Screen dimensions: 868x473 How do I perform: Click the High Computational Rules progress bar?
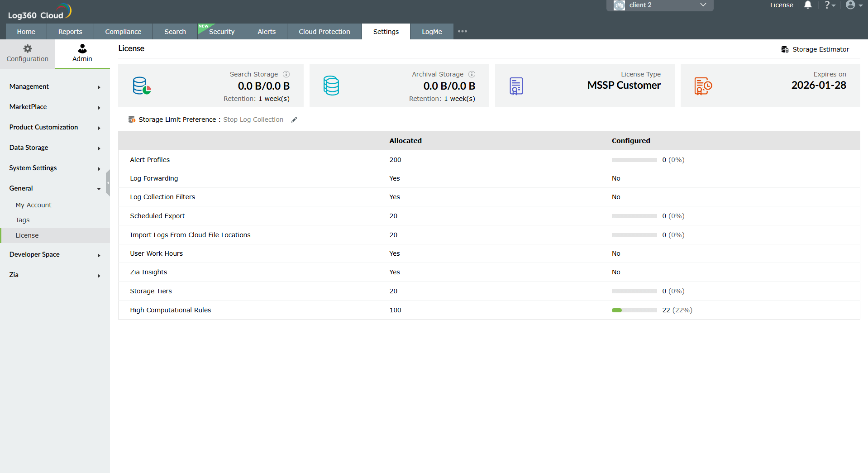coord(634,310)
